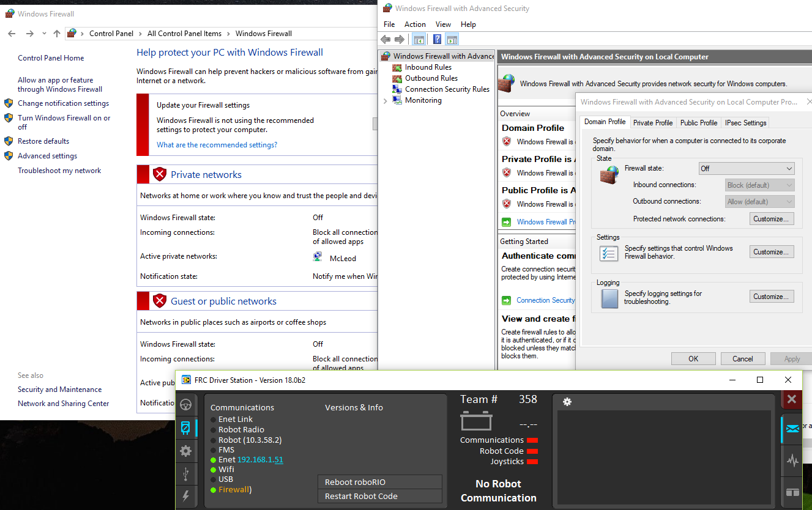Image resolution: width=812 pixels, height=510 pixels.
Task: Click Reboot roboRIO button
Action: (x=379, y=482)
